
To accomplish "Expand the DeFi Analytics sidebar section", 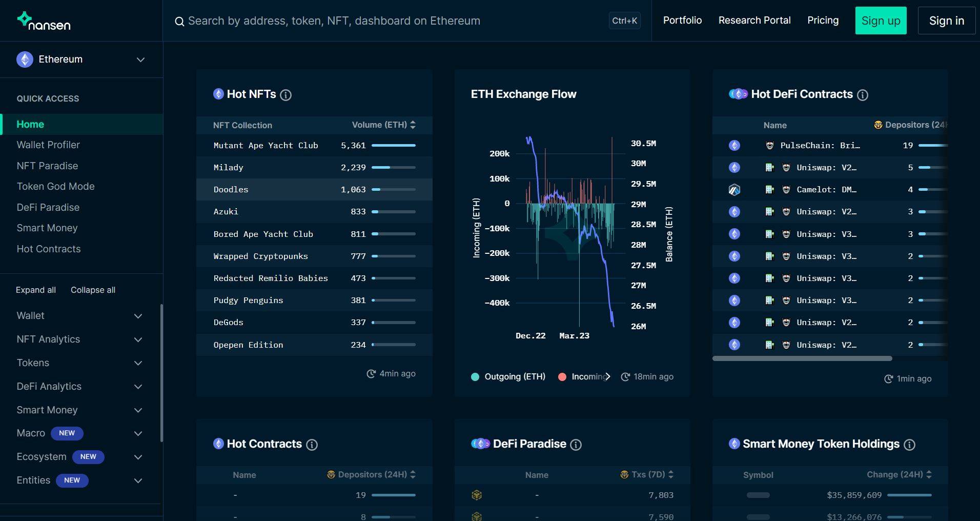I will [79, 387].
